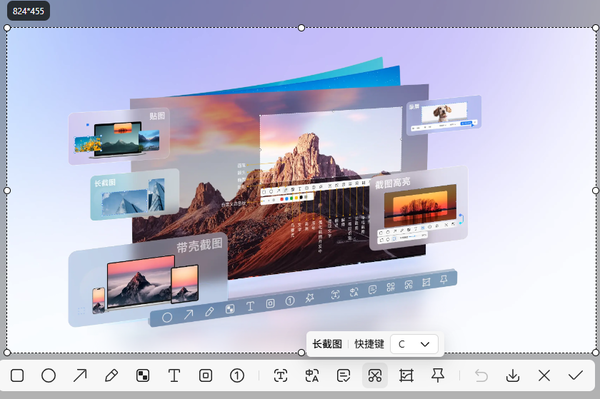
Task: Click the top-center selection handle
Action: click(x=301, y=28)
